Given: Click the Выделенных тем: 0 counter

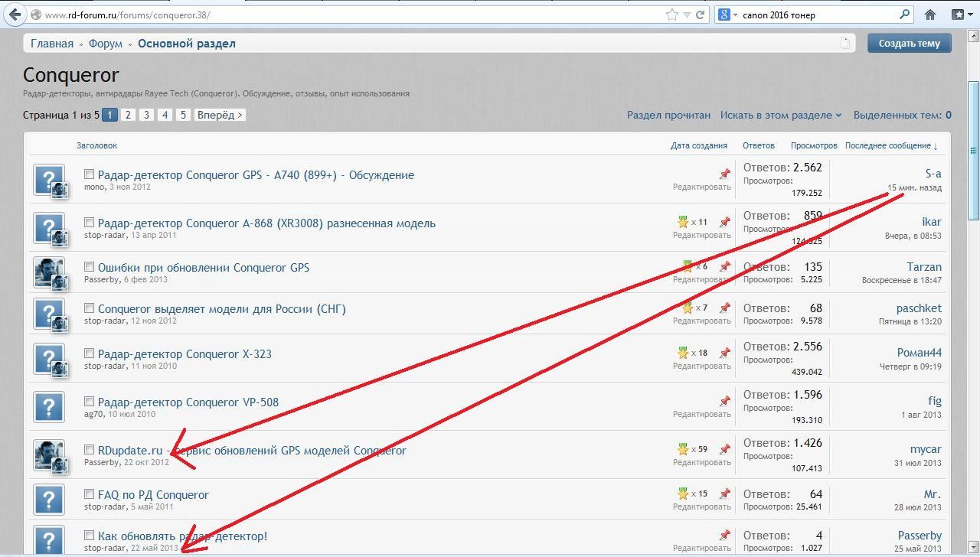Looking at the screenshot, I should coord(903,115).
